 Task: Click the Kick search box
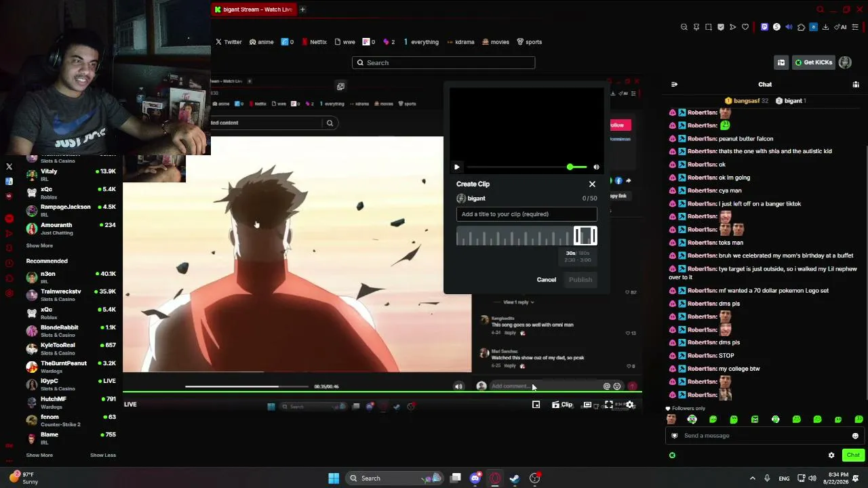(443, 62)
